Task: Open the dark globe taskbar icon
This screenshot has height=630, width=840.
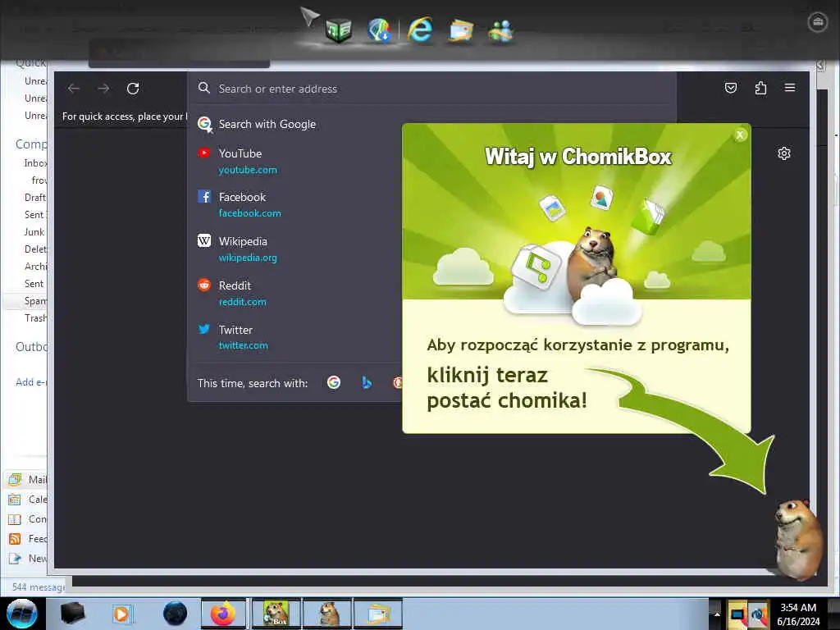Action: point(176,614)
